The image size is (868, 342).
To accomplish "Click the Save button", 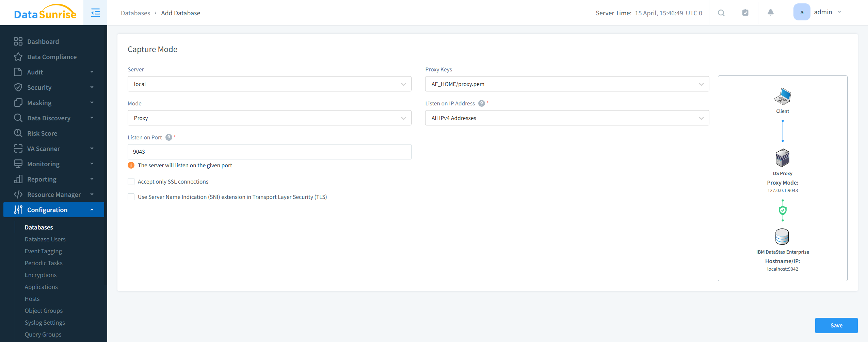I will (x=836, y=325).
